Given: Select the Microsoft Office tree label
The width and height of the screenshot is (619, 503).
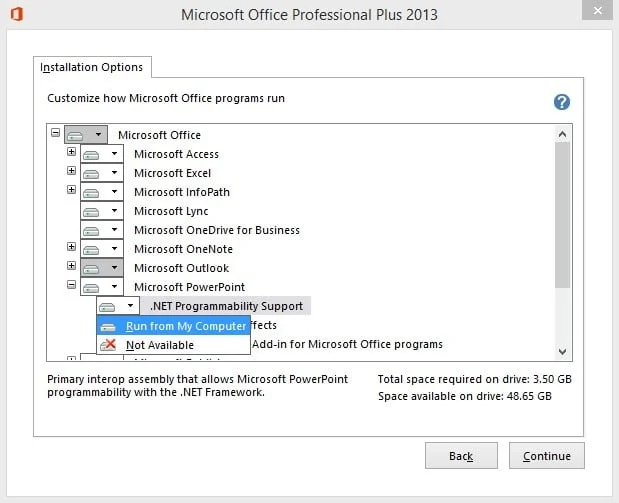Looking at the screenshot, I should click(159, 135).
